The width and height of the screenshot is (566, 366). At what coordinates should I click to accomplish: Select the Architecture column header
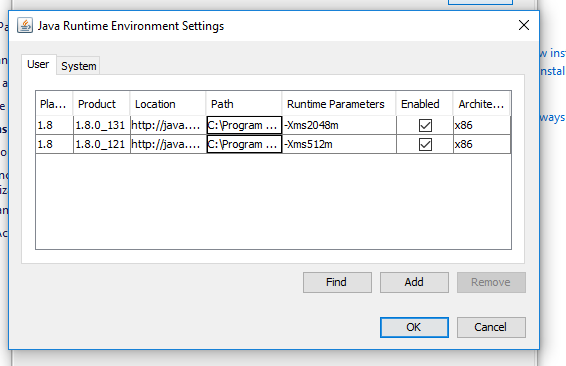coord(481,104)
